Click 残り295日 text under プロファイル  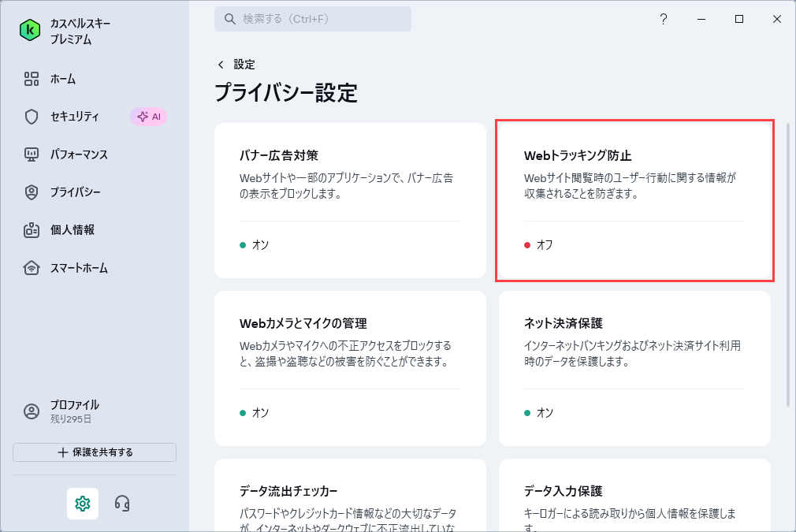(71, 419)
